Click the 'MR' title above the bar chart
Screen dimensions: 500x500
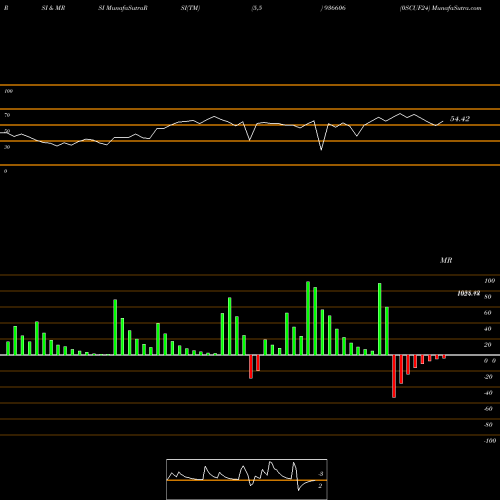(x=446, y=260)
